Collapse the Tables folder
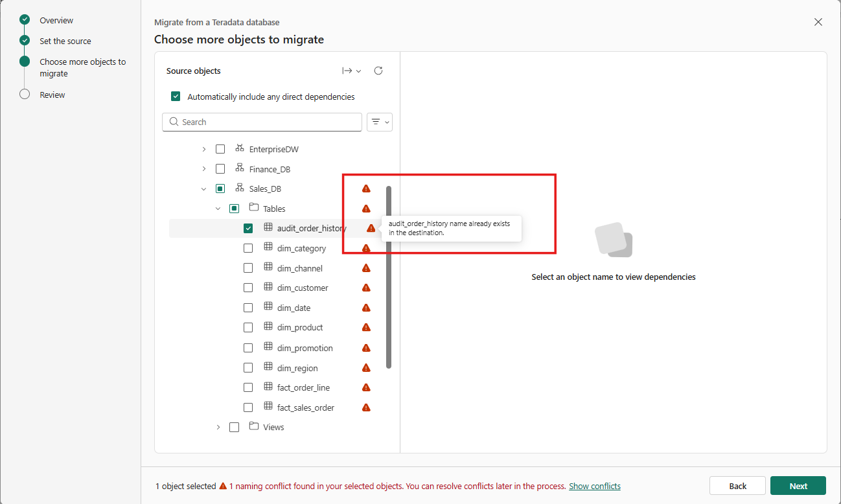This screenshot has height=504, width=841. pyautogui.click(x=218, y=209)
